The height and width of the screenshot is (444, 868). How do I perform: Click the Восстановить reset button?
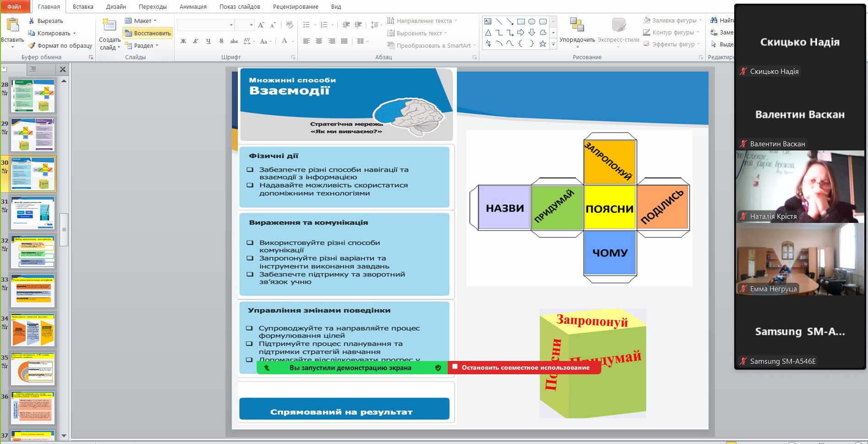click(x=148, y=33)
